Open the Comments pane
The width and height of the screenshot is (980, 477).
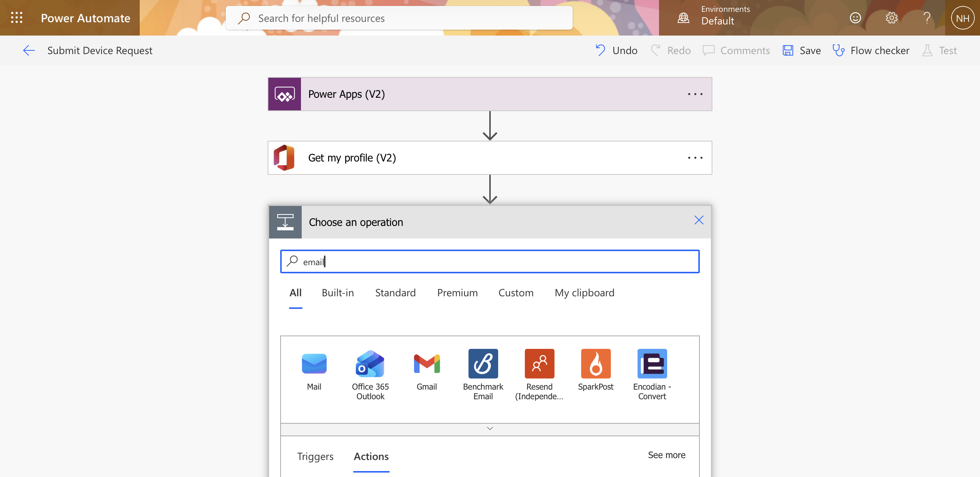point(736,50)
